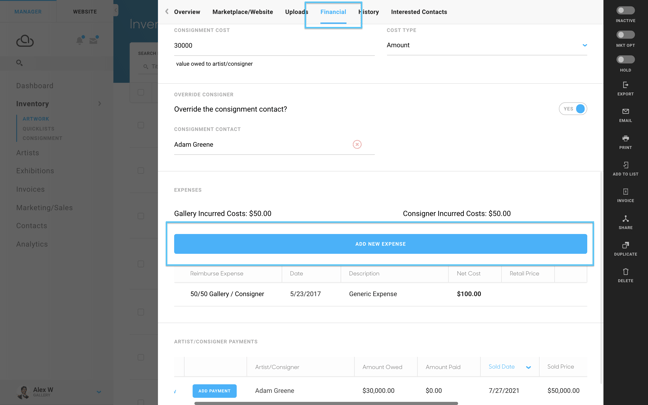Switch to the Marketplace/Website tab
Viewport: 648px width, 405px height.
tap(243, 12)
